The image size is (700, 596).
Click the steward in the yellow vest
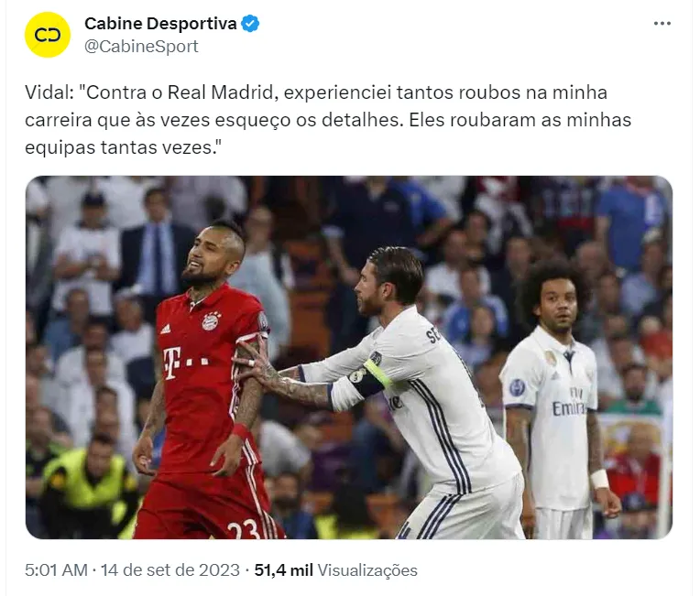[88, 486]
